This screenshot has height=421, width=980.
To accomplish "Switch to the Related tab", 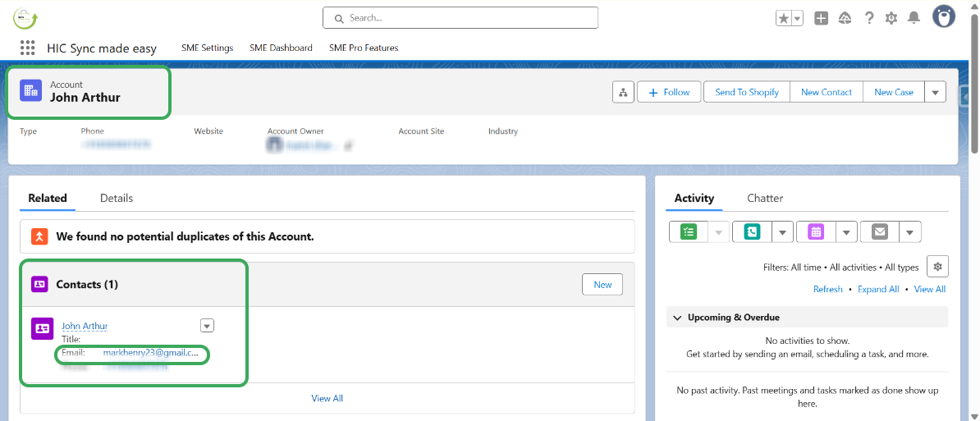I will [x=48, y=198].
